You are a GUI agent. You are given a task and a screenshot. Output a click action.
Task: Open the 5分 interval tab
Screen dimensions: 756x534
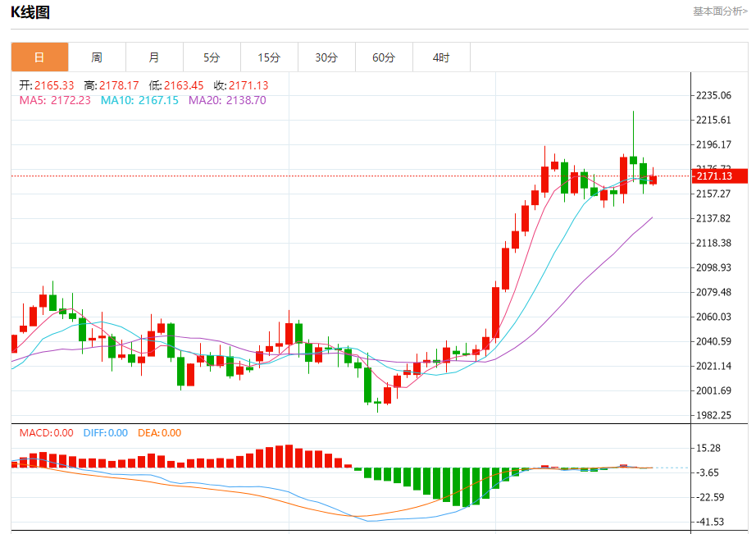point(212,57)
